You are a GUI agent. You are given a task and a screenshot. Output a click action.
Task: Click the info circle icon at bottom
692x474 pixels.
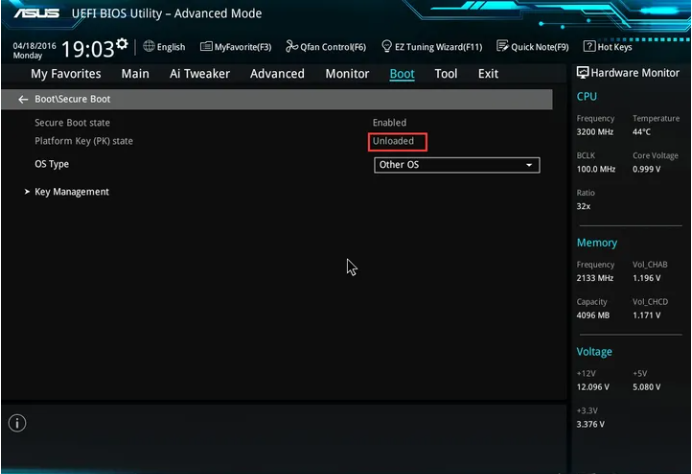(x=17, y=423)
